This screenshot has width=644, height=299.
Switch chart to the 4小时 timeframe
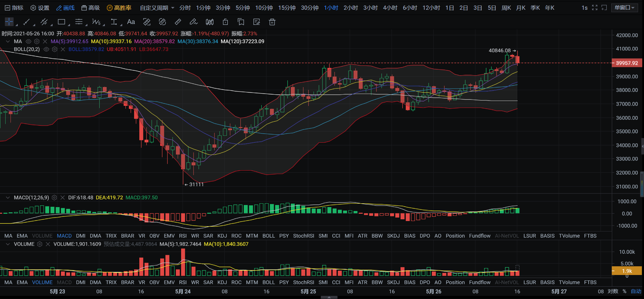390,8
